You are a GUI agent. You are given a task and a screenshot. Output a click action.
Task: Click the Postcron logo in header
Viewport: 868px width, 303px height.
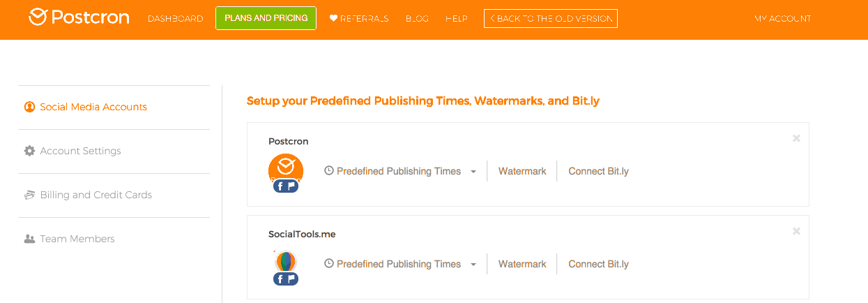79,17
